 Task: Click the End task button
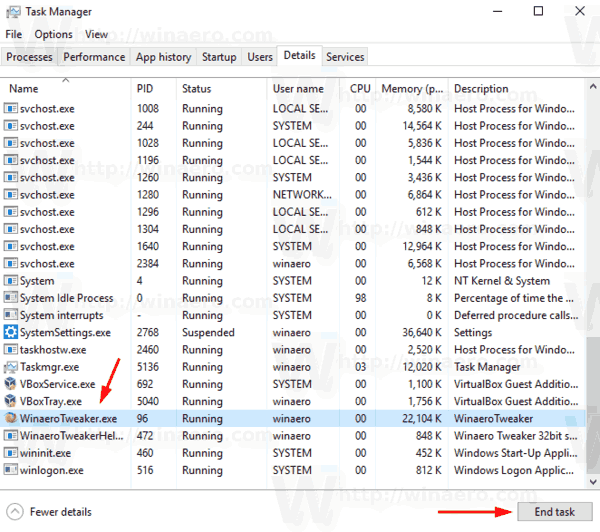[555, 512]
